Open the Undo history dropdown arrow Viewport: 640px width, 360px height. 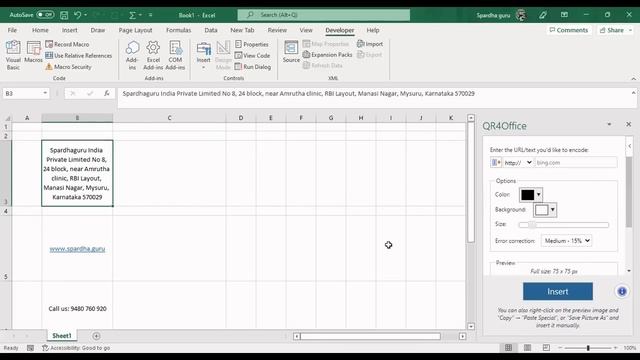(x=85, y=15)
